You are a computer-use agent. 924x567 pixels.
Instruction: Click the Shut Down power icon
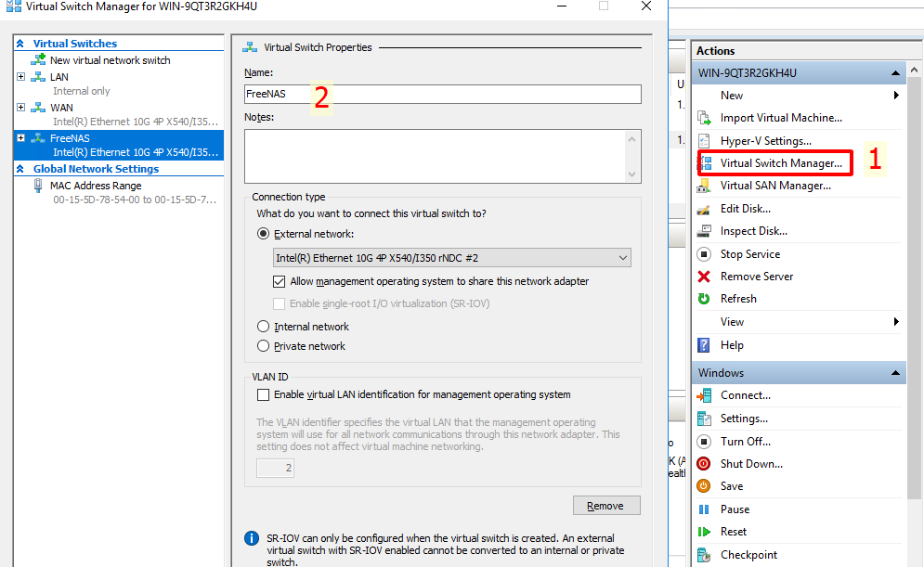pos(704,464)
